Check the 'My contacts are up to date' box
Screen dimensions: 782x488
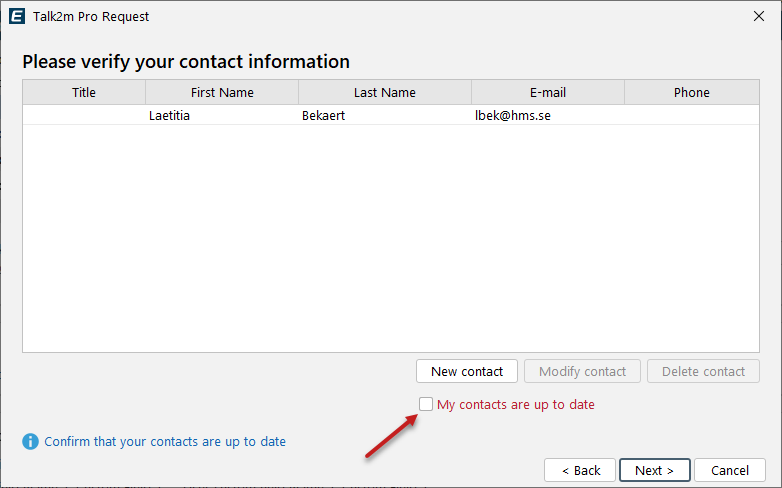426,404
